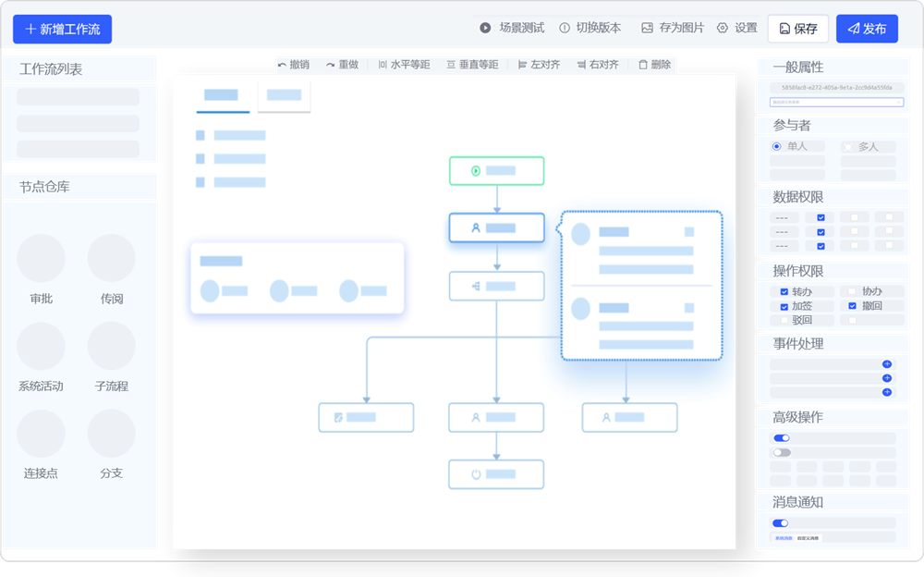Viewport: 924px width, 577px height.
Task: Select the 自定义消息 tab
Action: [x=808, y=538]
